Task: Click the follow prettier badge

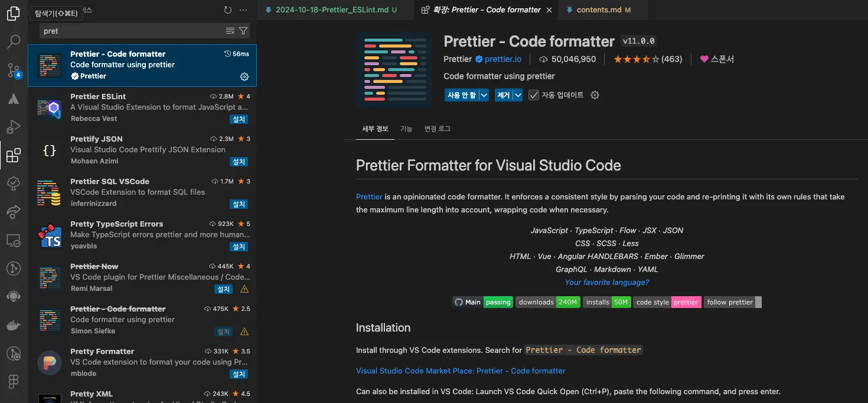Action: pos(733,302)
